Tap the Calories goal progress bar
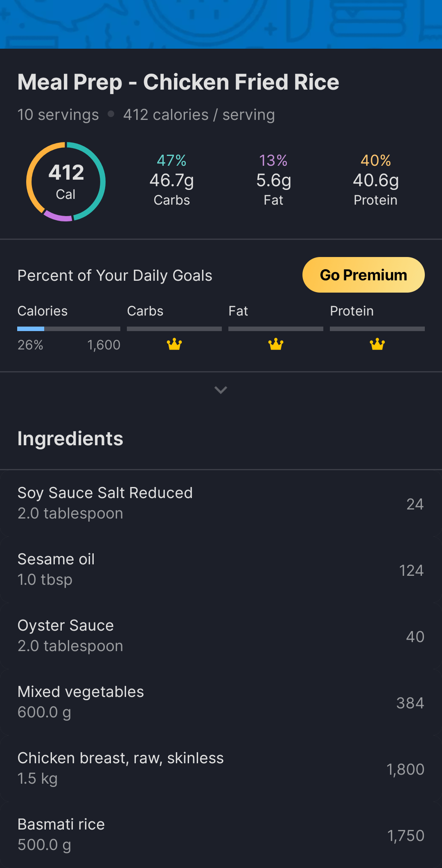 68,329
